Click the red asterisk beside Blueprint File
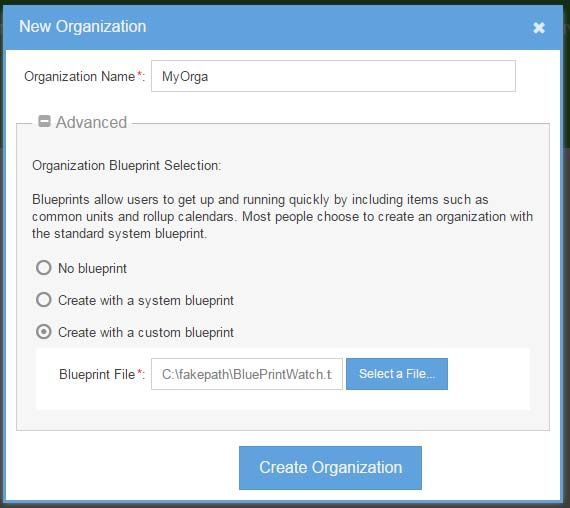Viewport: 570px width, 508px height. coord(139,372)
